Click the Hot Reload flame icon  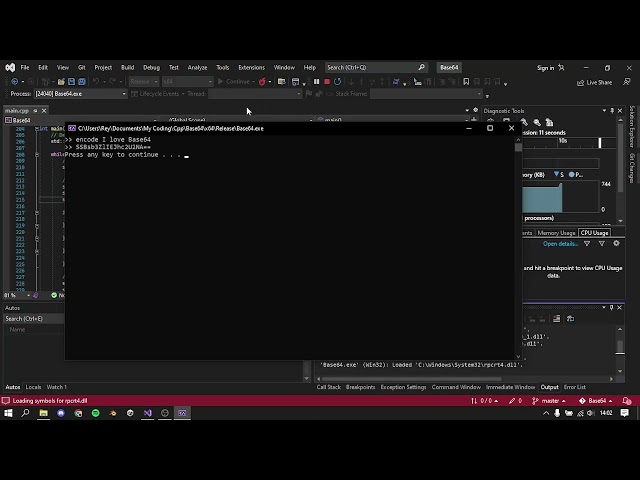tap(262, 82)
